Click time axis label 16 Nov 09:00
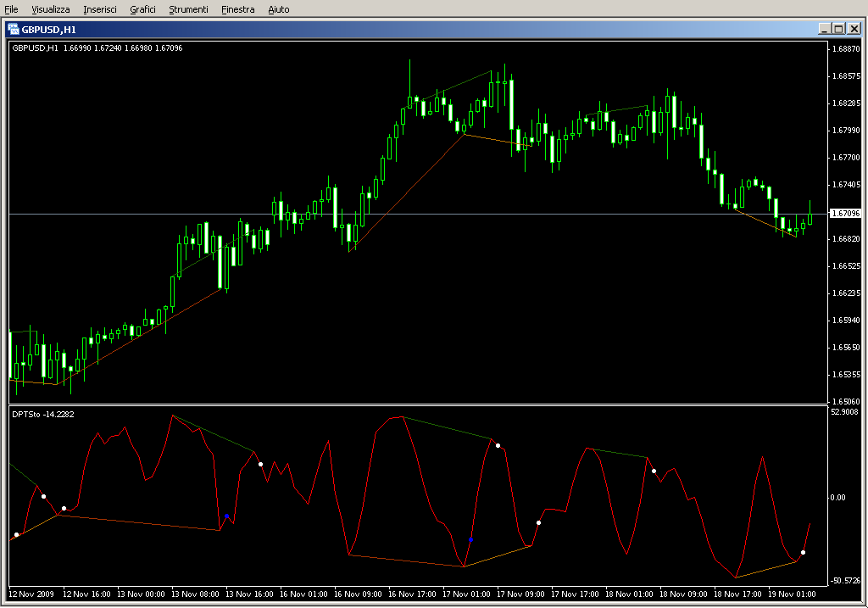868x608 pixels. pos(359,594)
